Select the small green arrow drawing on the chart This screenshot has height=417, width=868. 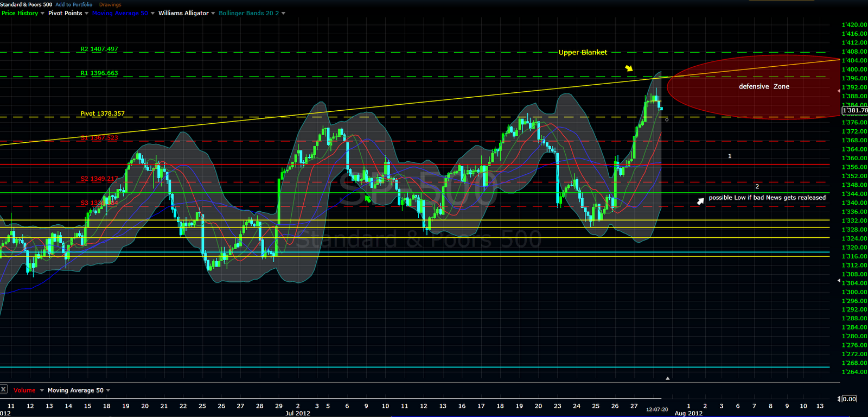click(x=368, y=199)
